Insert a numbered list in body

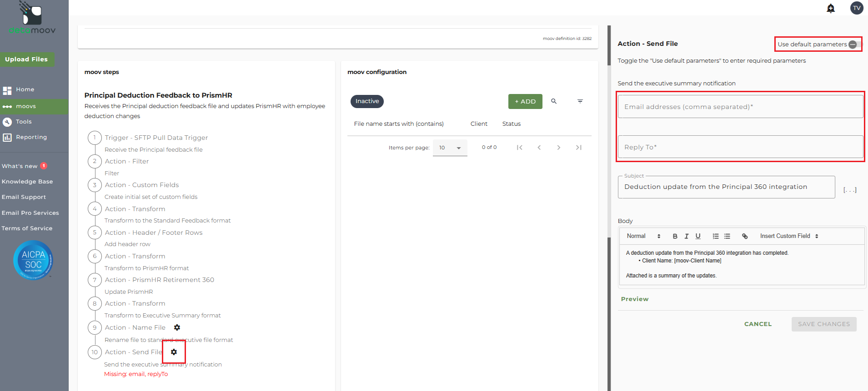pyautogui.click(x=716, y=236)
